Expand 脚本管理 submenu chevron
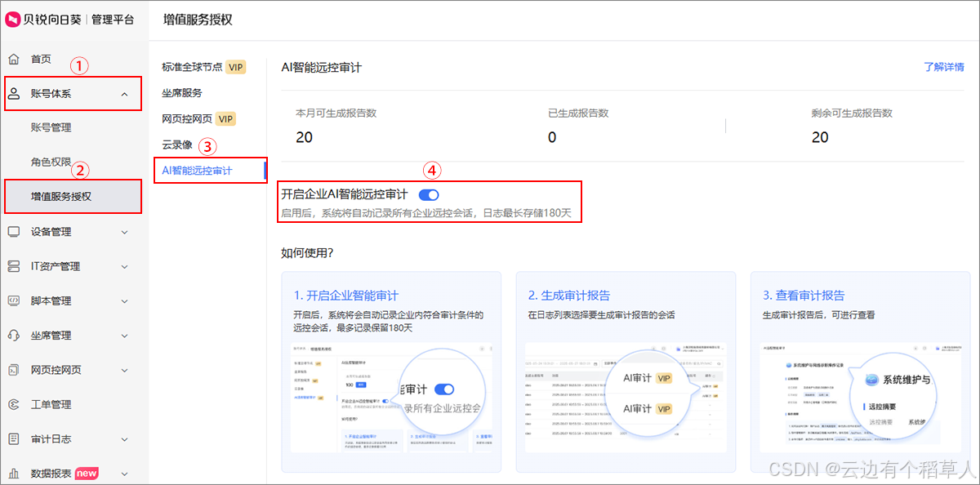The height and width of the screenshot is (485, 980). coord(124,300)
